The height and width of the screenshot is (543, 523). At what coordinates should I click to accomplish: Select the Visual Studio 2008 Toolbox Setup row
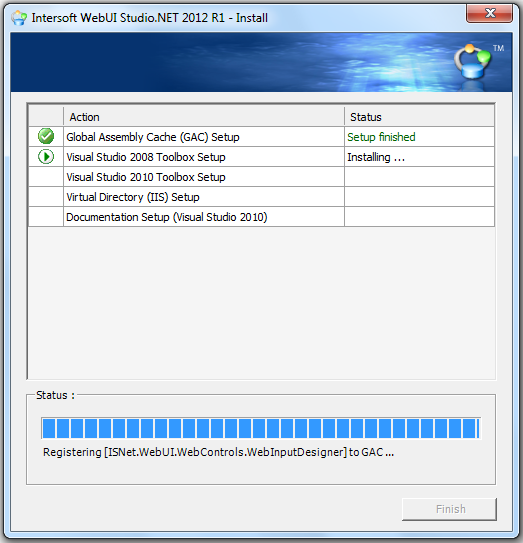[262, 157]
